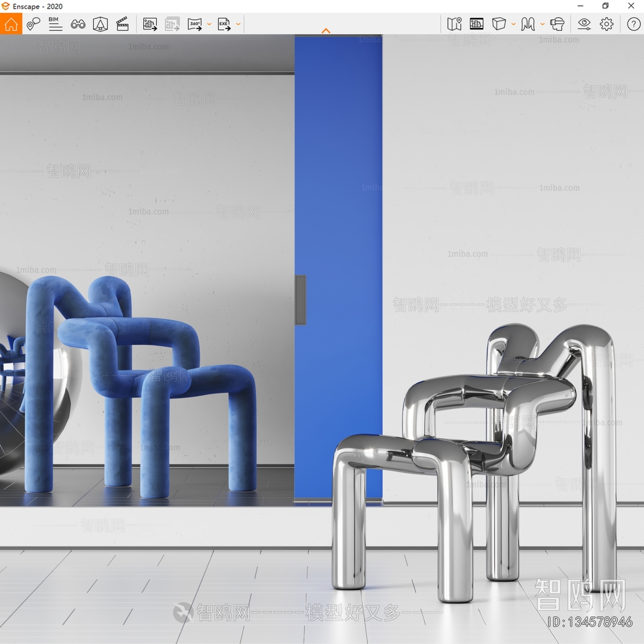Toggle the BIM information mode
This screenshot has height=644, width=644.
(55, 24)
